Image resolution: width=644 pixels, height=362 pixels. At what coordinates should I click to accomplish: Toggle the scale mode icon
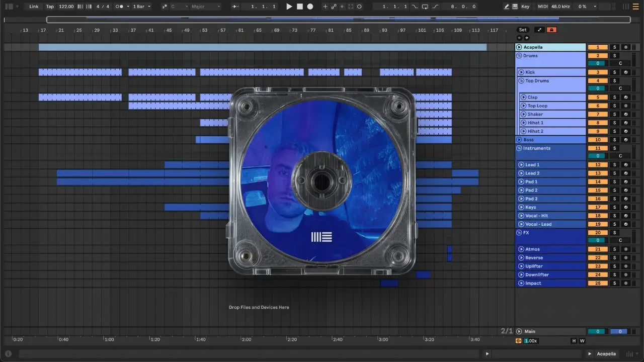165,7
